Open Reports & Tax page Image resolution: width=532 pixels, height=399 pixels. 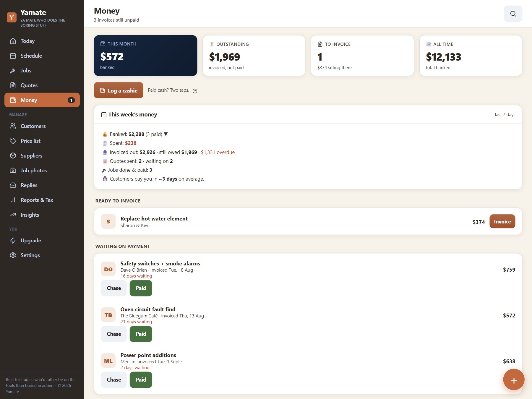(42, 200)
